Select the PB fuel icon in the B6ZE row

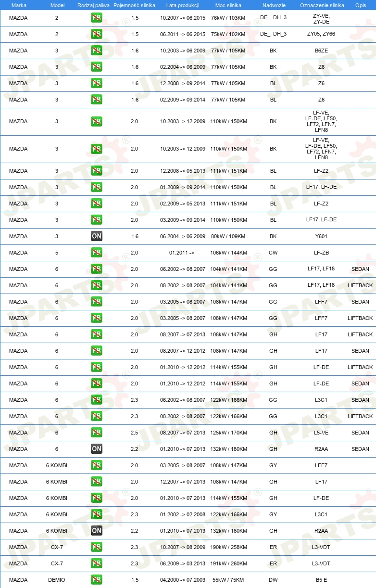pos(97,51)
